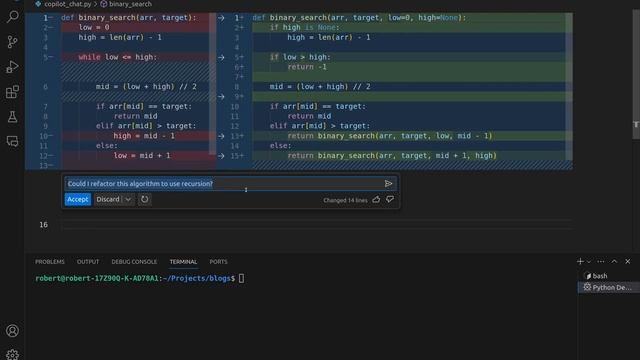Open the Manage gear icon
The image size is (640, 360).
[x=12, y=354]
